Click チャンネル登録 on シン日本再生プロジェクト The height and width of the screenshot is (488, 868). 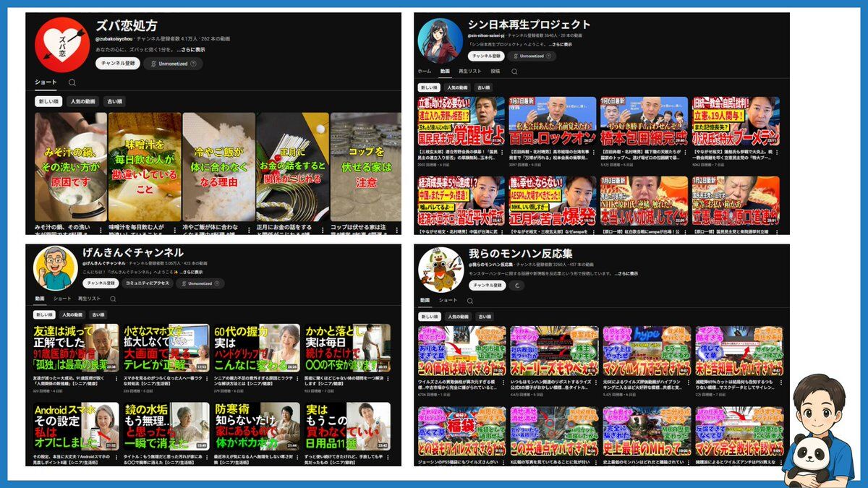coord(485,56)
